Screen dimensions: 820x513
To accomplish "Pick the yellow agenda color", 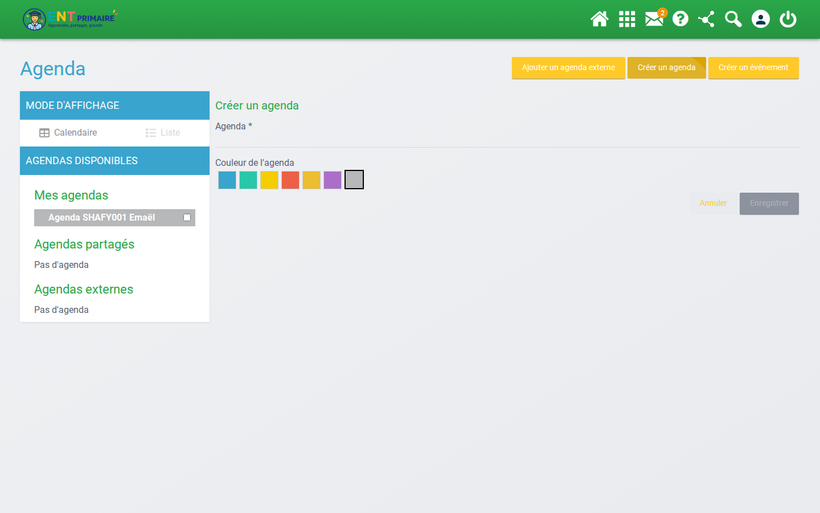I will [269, 180].
